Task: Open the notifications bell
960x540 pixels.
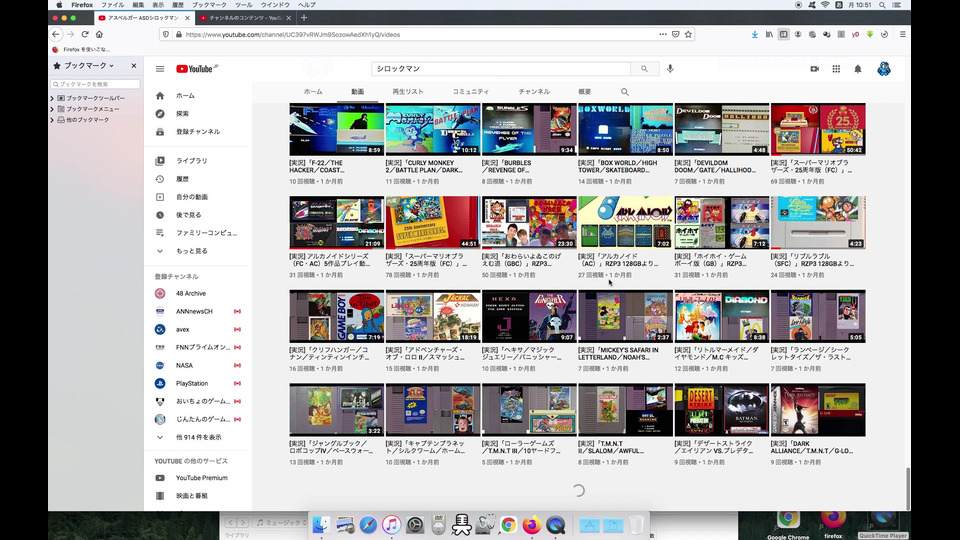Action: click(858, 69)
